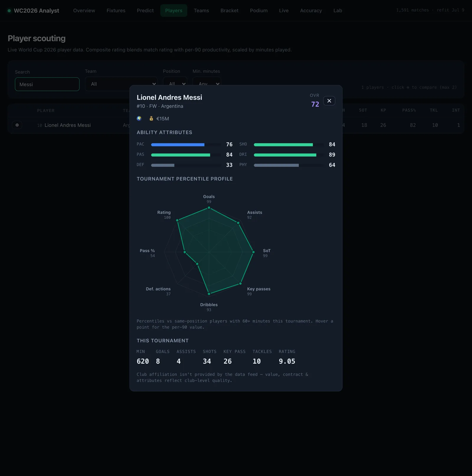Screen dimensions: 472x476
Task: Go to the Teams tab
Action: [201, 11]
